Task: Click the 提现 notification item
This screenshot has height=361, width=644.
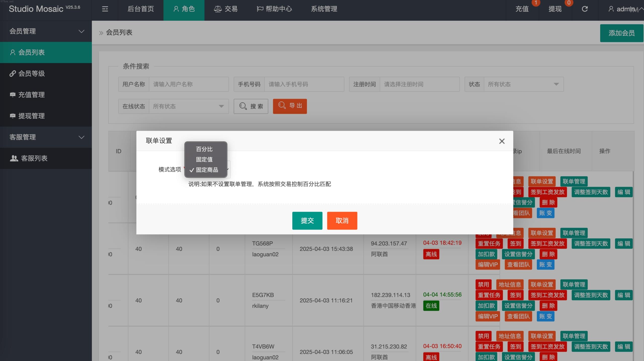Action: click(555, 9)
